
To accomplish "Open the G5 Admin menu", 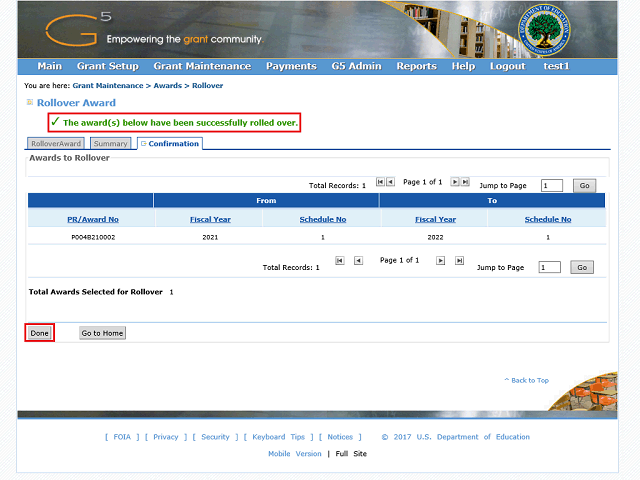I will (357, 66).
